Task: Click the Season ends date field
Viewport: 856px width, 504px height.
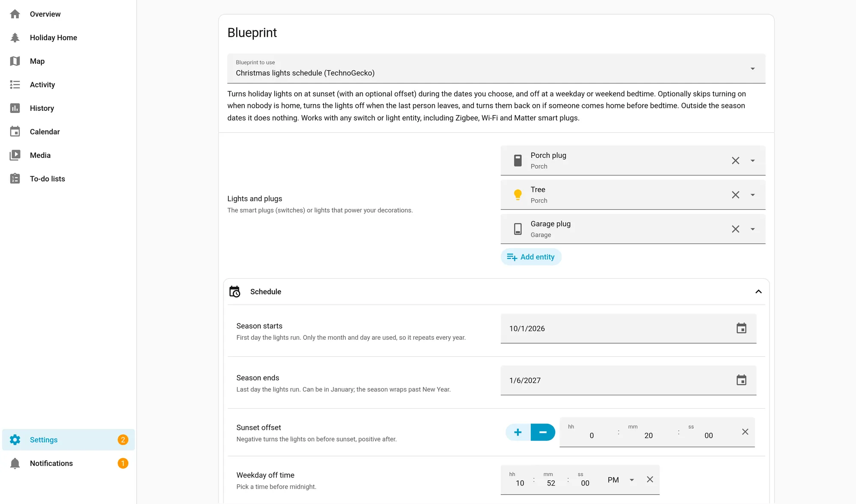Action: coord(628,380)
